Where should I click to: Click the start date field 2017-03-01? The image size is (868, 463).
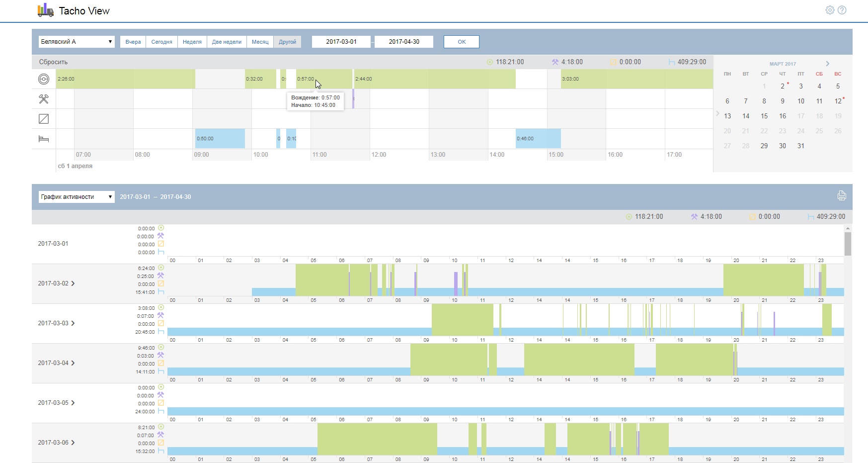coord(341,42)
